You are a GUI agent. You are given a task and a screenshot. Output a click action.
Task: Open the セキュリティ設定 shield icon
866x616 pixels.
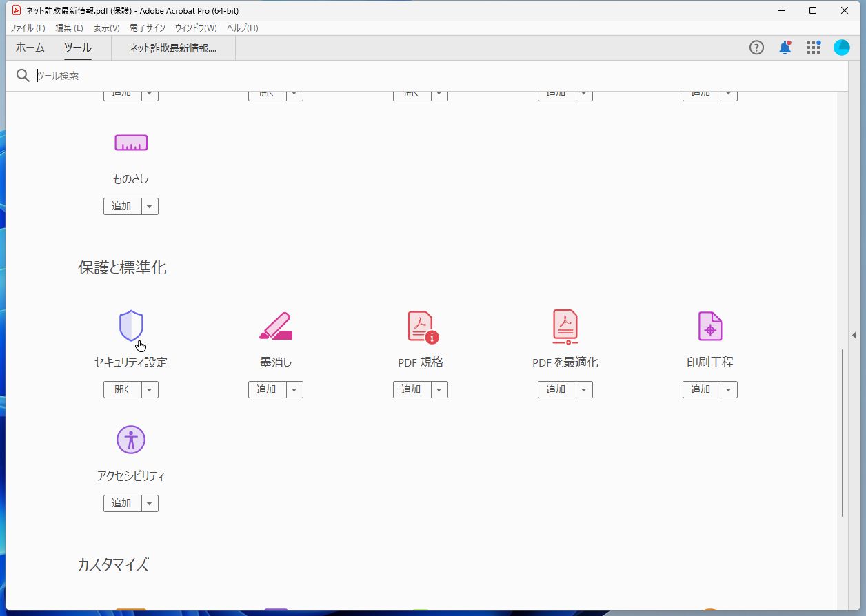coord(130,326)
